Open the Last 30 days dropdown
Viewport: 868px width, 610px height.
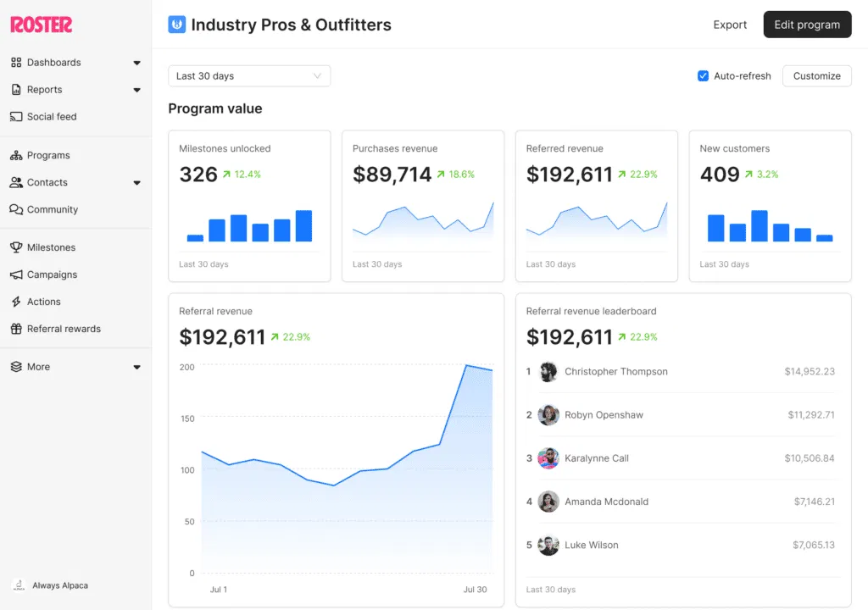coord(249,76)
